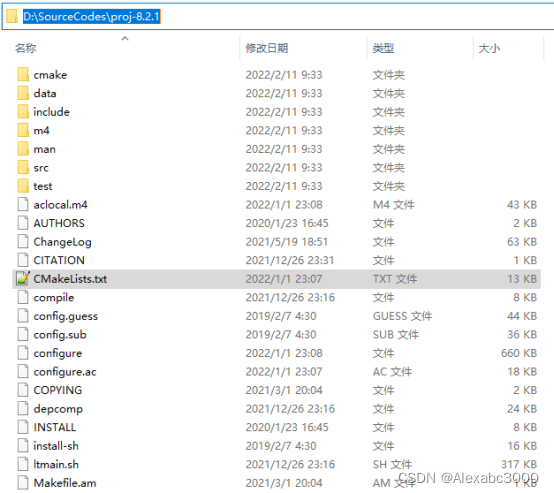Select the ltmain.sh file name
The width and height of the screenshot is (554, 493).
tap(56, 464)
